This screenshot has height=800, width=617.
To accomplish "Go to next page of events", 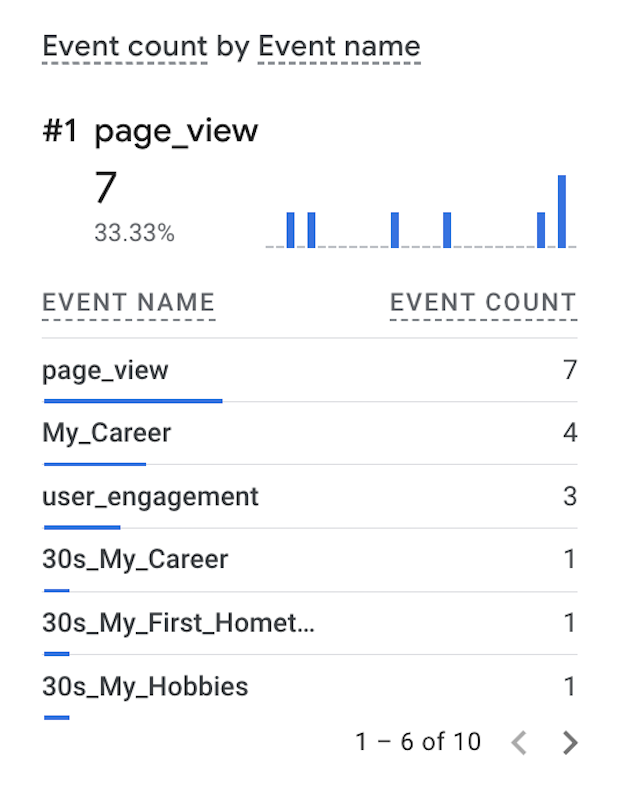I will point(570,742).
